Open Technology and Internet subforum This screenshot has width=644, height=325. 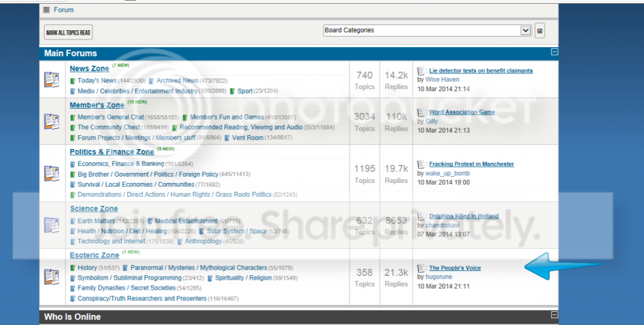(x=111, y=241)
